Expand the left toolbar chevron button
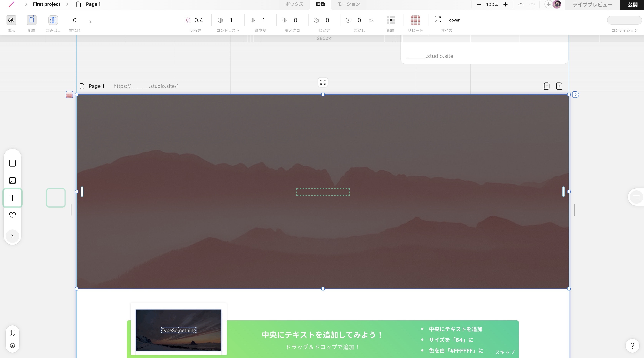 (x=12, y=236)
